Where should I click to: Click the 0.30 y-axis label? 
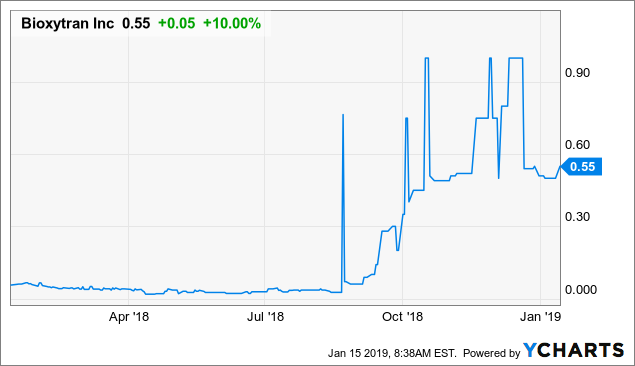click(577, 217)
